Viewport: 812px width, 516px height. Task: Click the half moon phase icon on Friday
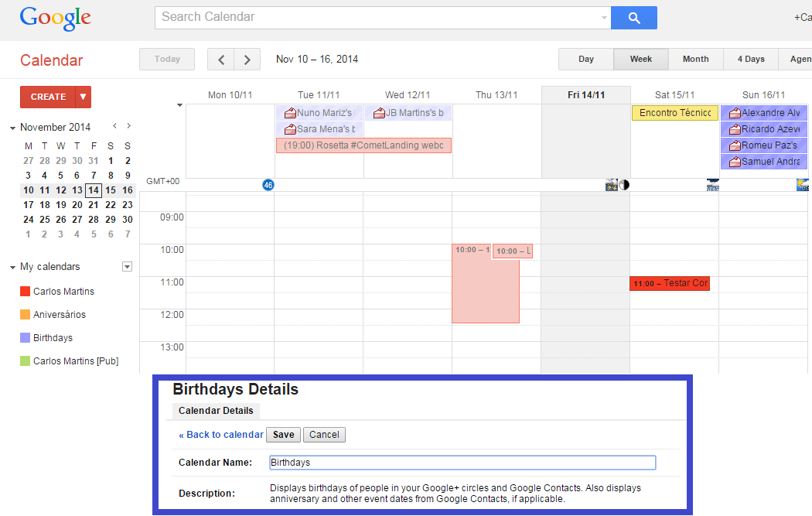coord(625,185)
